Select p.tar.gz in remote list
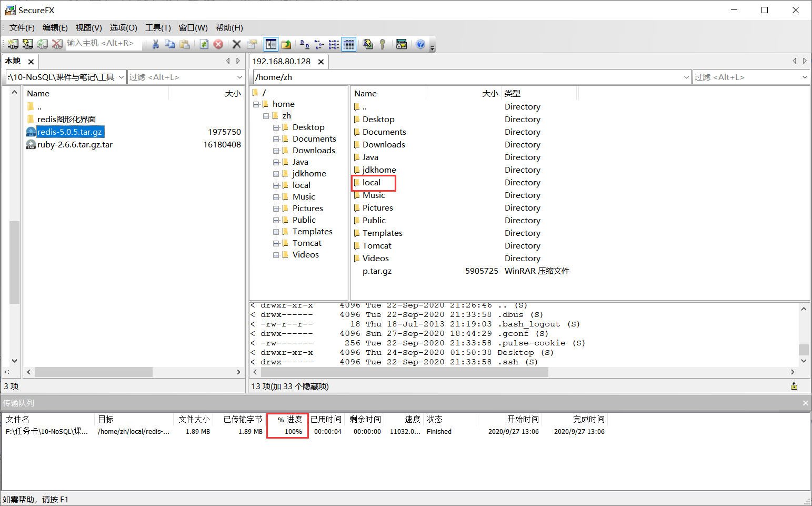Viewport: 812px width, 506px height. coord(377,271)
